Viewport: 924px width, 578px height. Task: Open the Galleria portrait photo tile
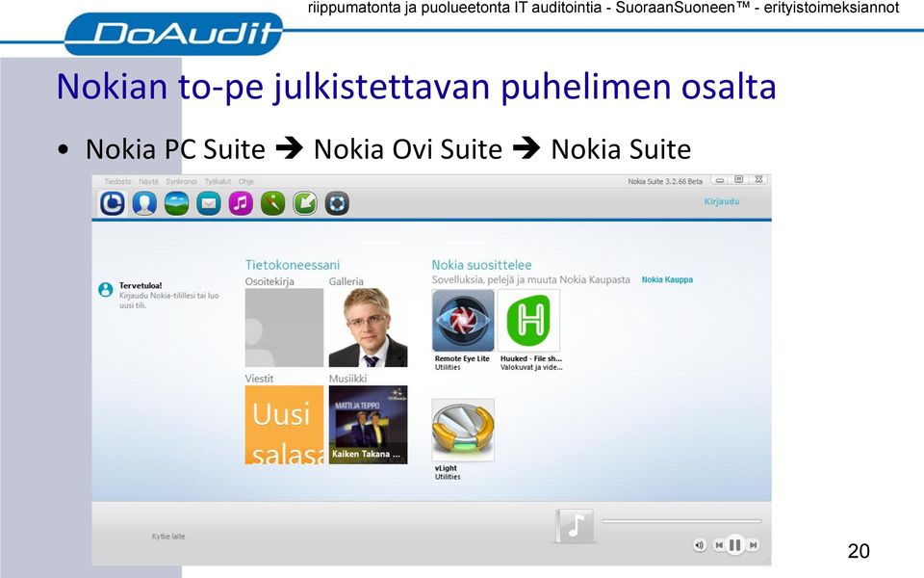(368, 328)
